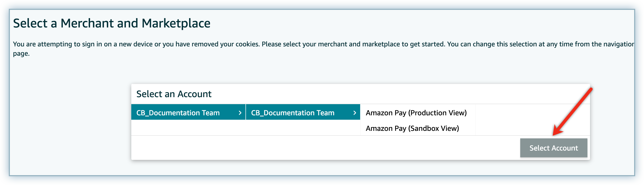This screenshot has width=644, height=185.
Task: Choose Amazon Pay (Sandbox View)
Action: click(412, 128)
